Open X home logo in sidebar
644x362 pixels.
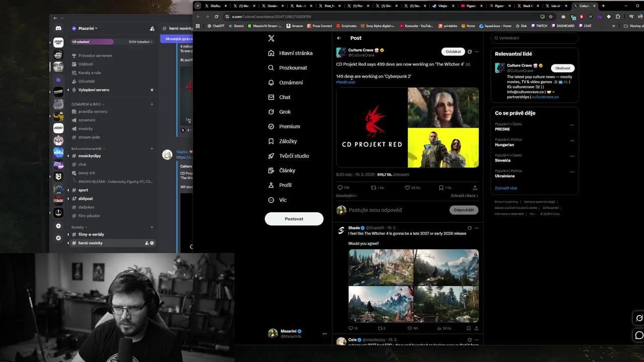(x=271, y=38)
